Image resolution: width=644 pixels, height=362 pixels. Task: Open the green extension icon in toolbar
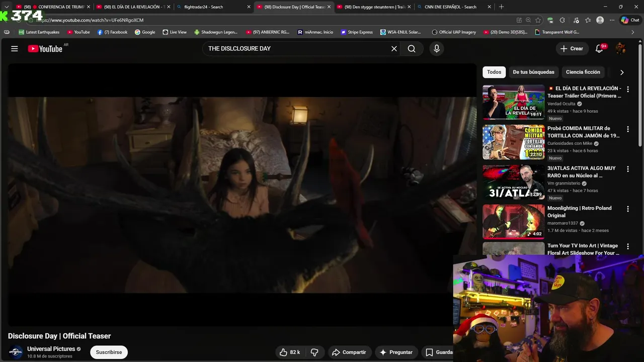[550, 20]
